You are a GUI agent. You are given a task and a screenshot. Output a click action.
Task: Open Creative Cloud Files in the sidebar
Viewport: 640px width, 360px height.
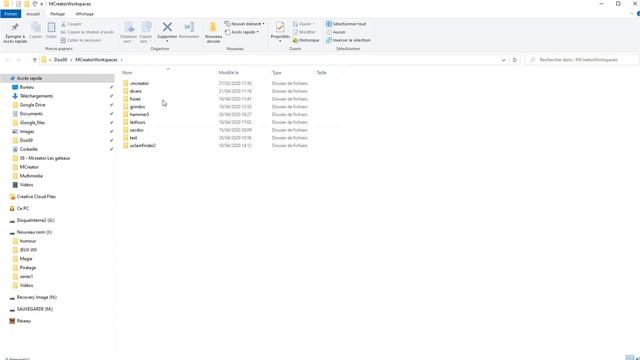point(36,196)
